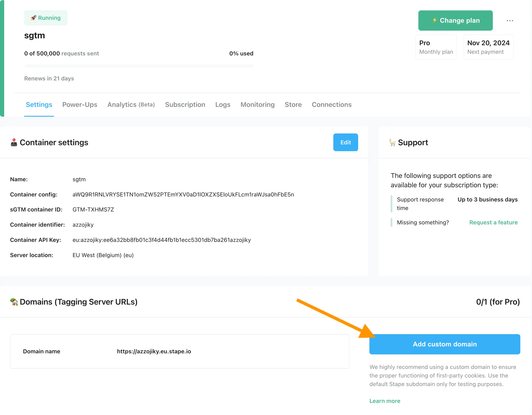Click the Running status badge
The image size is (532, 415).
coord(46,18)
